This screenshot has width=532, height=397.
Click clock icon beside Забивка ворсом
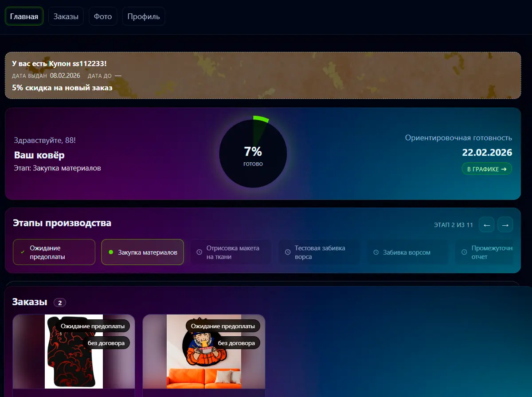pyautogui.click(x=376, y=252)
